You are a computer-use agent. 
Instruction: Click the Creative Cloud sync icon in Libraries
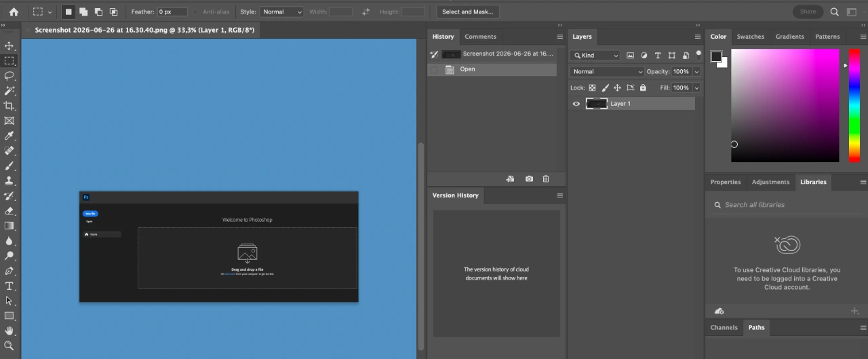click(719, 311)
